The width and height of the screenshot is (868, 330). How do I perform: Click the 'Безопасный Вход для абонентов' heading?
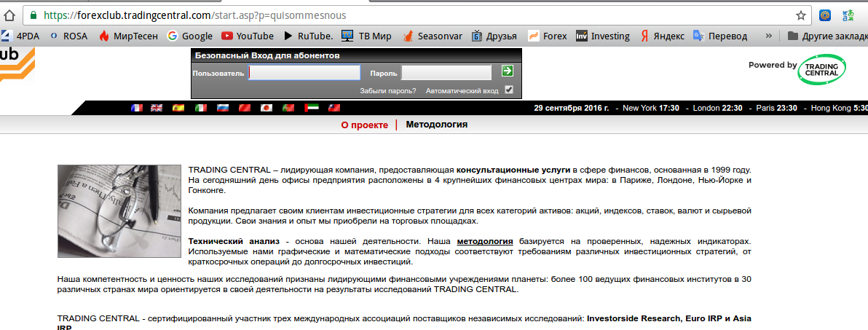(267, 55)
